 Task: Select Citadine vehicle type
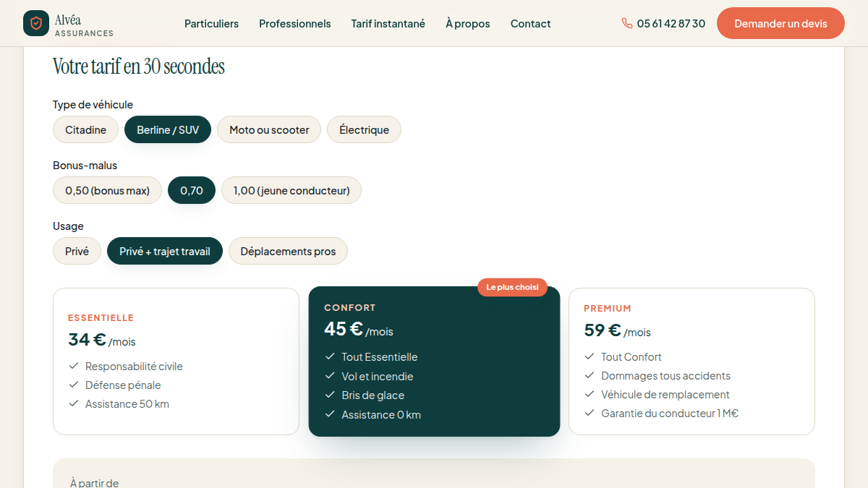point(85,129)
